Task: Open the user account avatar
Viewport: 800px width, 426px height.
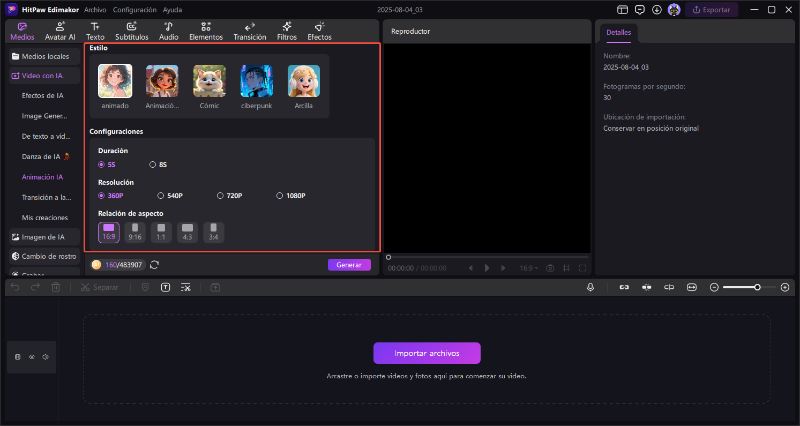Action: [674, 10]
